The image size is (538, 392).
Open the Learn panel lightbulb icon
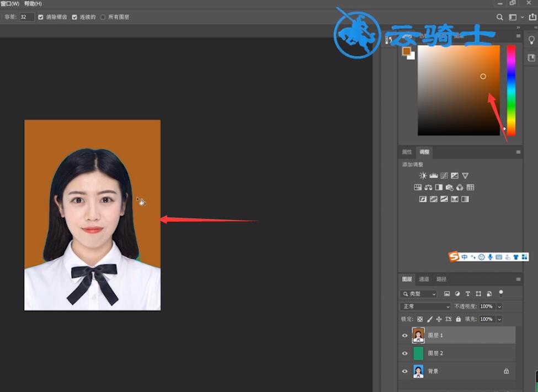(x=531, y=40)
